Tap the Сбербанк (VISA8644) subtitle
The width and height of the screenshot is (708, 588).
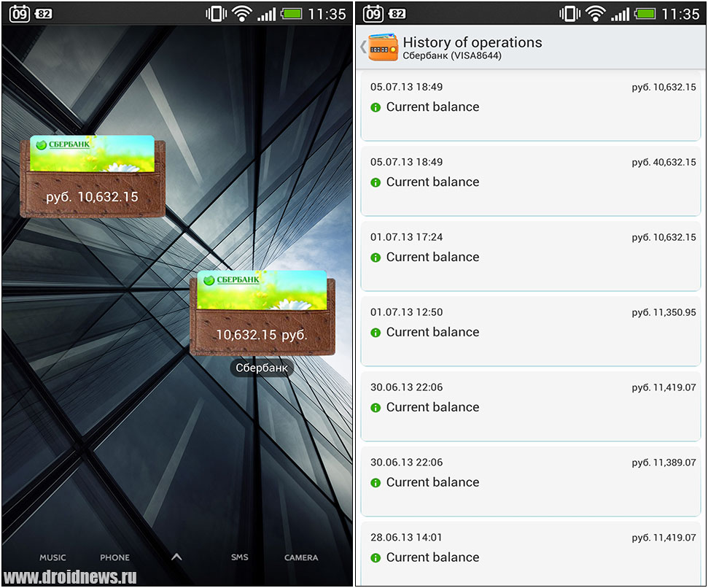pyautogui.click(x=452, y=55)
